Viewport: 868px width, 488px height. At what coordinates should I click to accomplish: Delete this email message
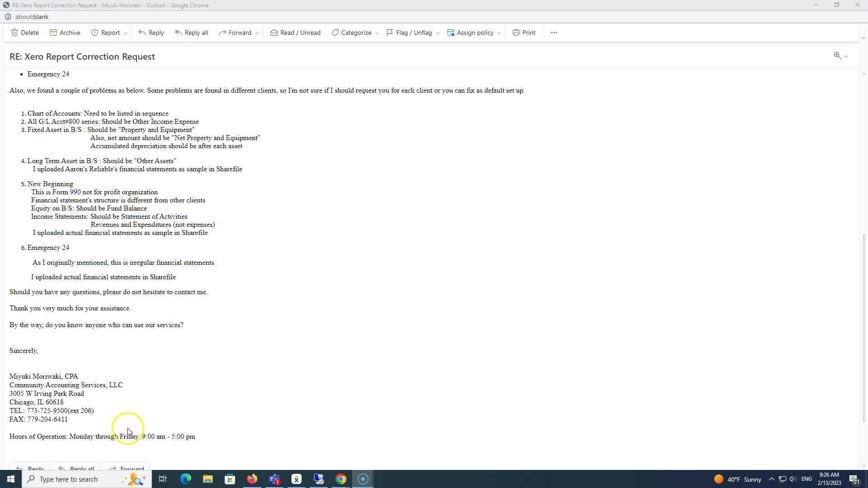pyautogui.click(x=25, y=33)
